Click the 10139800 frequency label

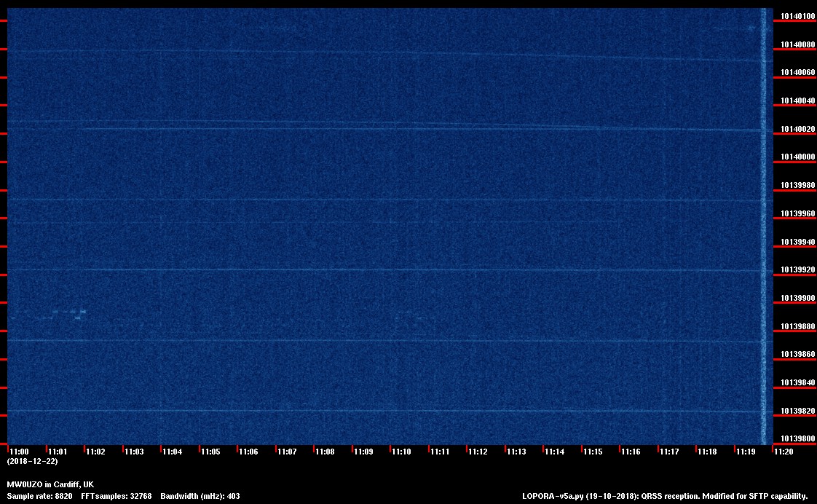pyautogui.click(x=797, y=438)
